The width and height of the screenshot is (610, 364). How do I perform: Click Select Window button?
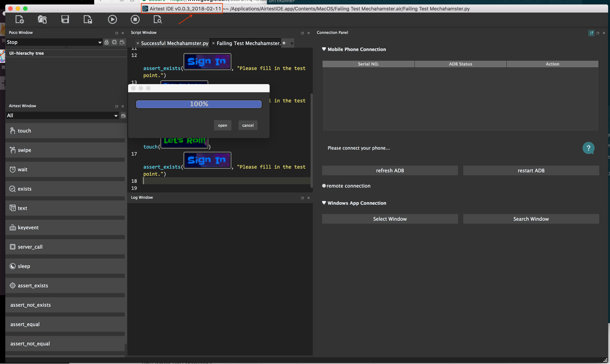point(390,219)
